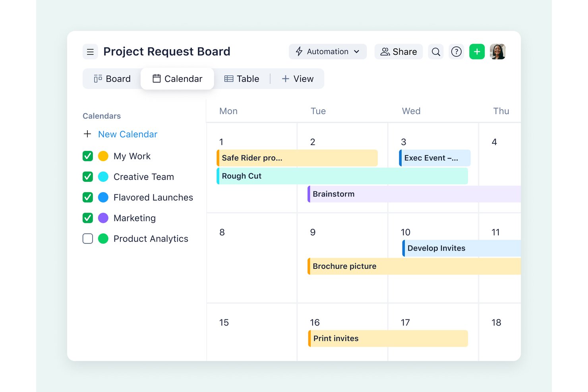Image resolution: width=588 pixels, height=392 pixels.
Task: Switch to the Table tab
Action: 242,79
